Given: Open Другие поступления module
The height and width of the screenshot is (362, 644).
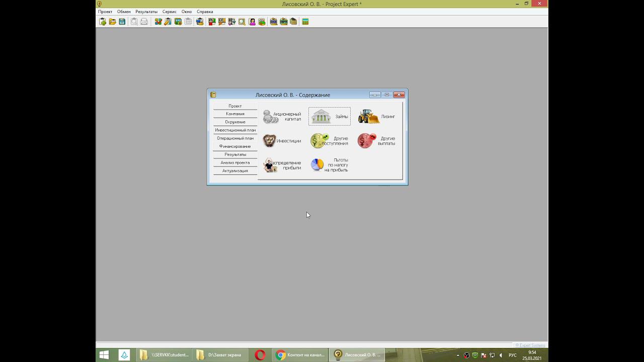Looking at the screenshot, I should coord(330,141).
